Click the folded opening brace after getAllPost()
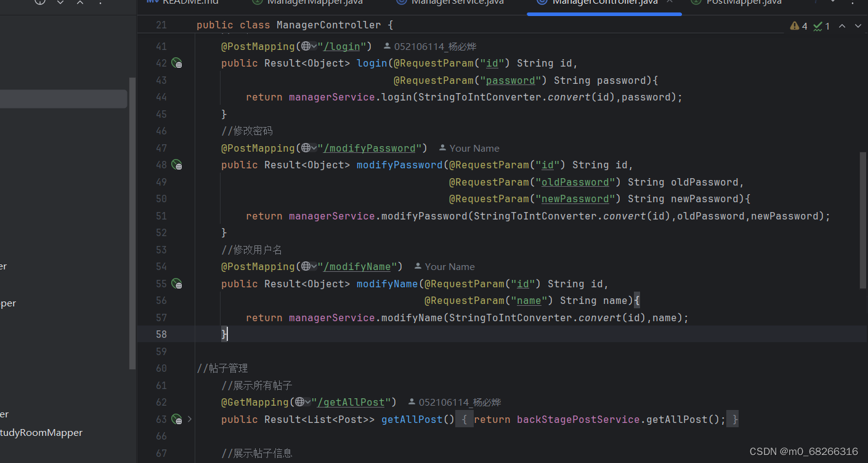Image resolution: width=868 pixels, height=463 pixels. click(x=464, y=419)
